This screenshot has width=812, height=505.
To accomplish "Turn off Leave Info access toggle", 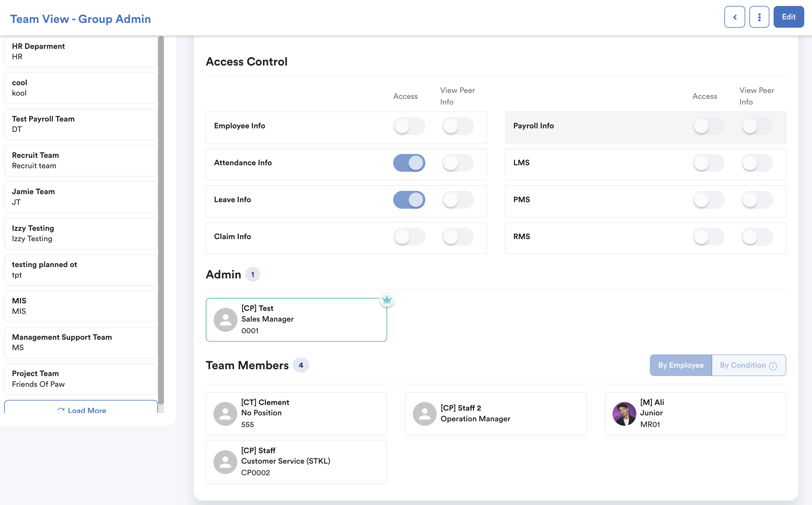I will (x=409, y=200).
